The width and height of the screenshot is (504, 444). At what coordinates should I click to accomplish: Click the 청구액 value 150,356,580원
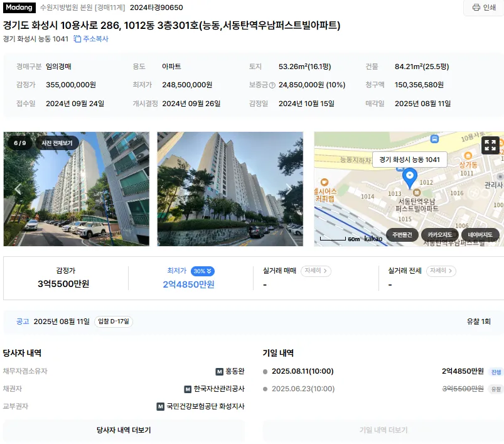419,85
